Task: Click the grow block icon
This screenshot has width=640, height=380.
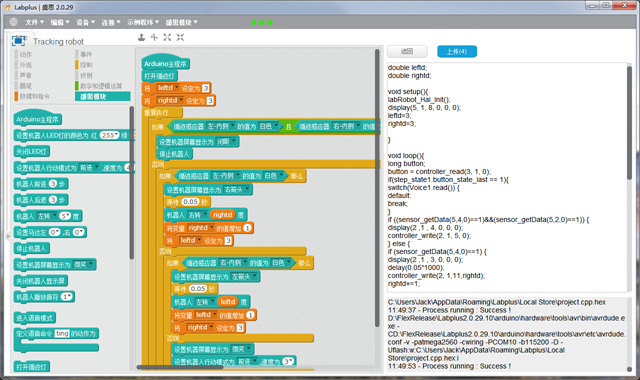Action: (x=167, y=38)
